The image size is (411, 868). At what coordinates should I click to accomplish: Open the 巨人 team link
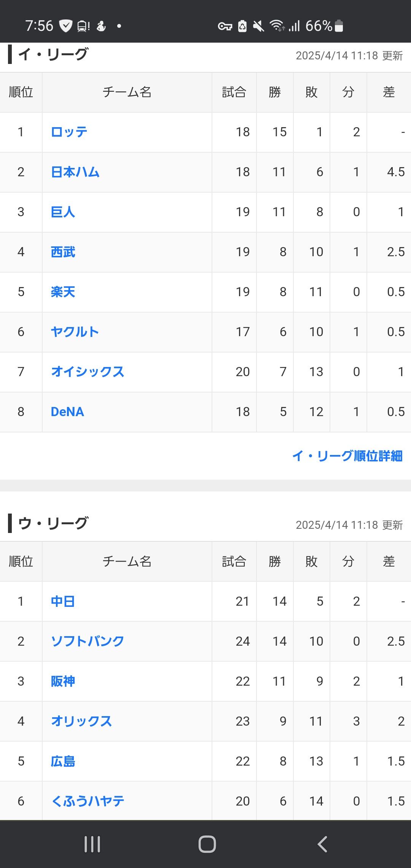(x=63, y=212)
